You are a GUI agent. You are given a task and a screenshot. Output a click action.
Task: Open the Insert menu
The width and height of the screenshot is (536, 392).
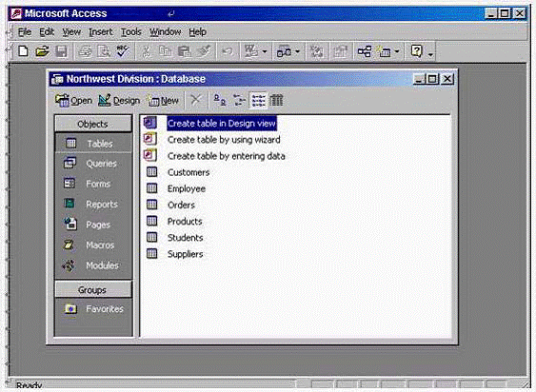(x=101, y=32)
